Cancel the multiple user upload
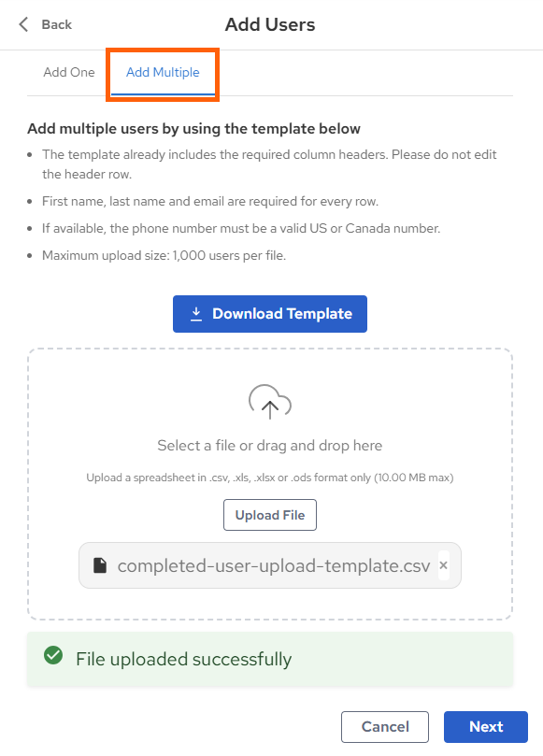Image resolution: width=543 pixels, height=756 pixels. 384,726
